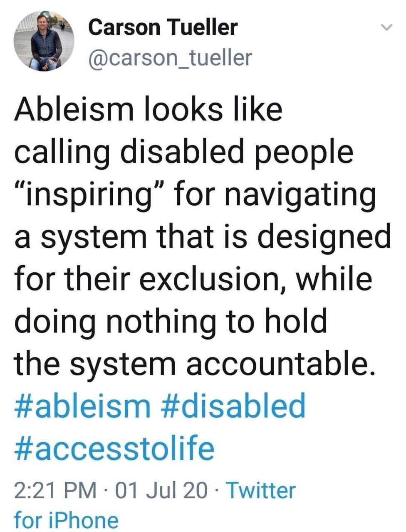Open the Carson Tueller display name
Image resolution: width=406 pixels, height=532 pixels.
(x=163, y=28)
